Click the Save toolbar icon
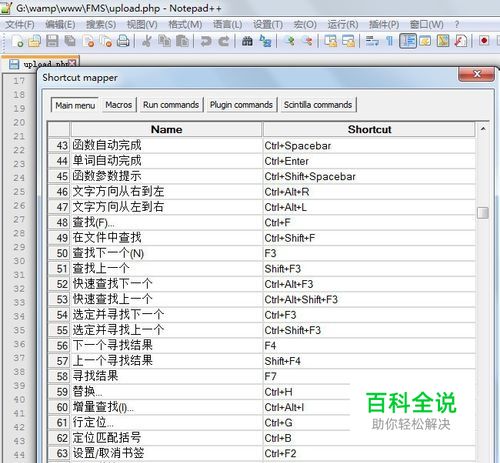Viewport: 500px width, 463px height. (x=52, y=41)
